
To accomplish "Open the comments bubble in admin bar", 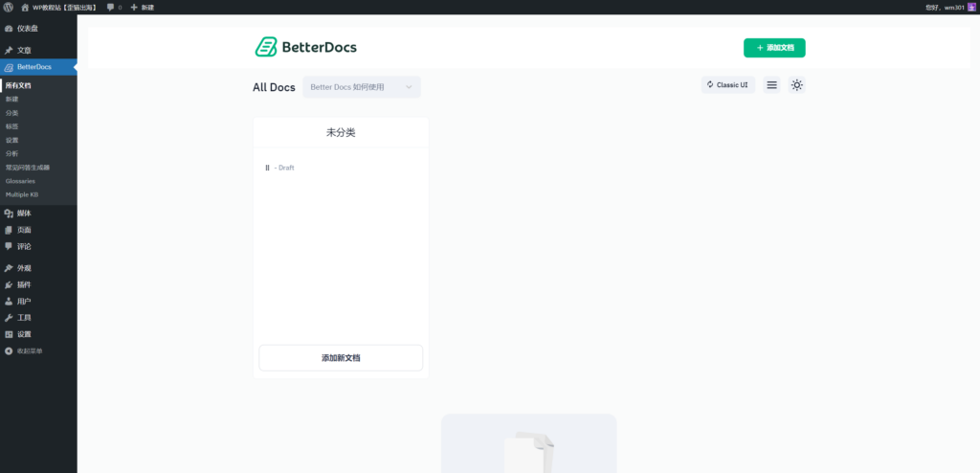I will (114, 8).
